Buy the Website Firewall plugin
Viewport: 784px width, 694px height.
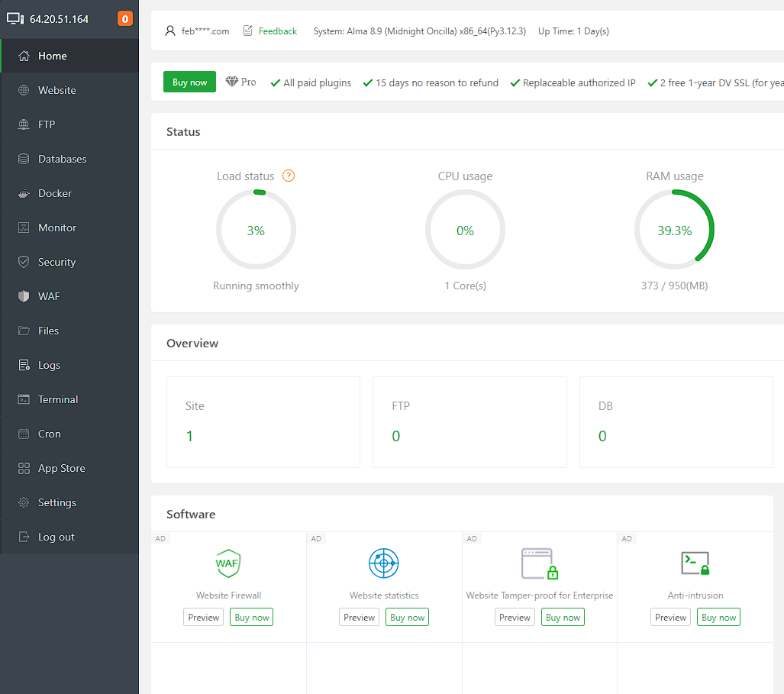click(x=251, y=618)
